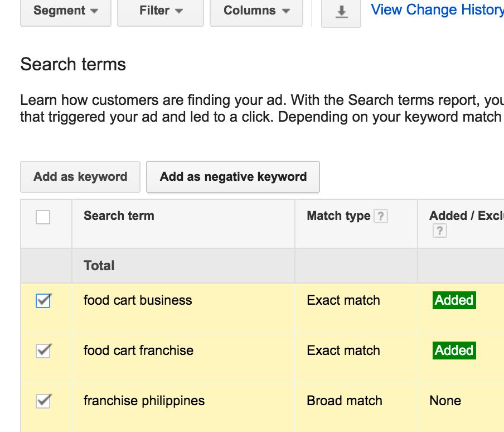Screen dimensions: 504x432
Task: Click the download report icon
Action: 341,12
